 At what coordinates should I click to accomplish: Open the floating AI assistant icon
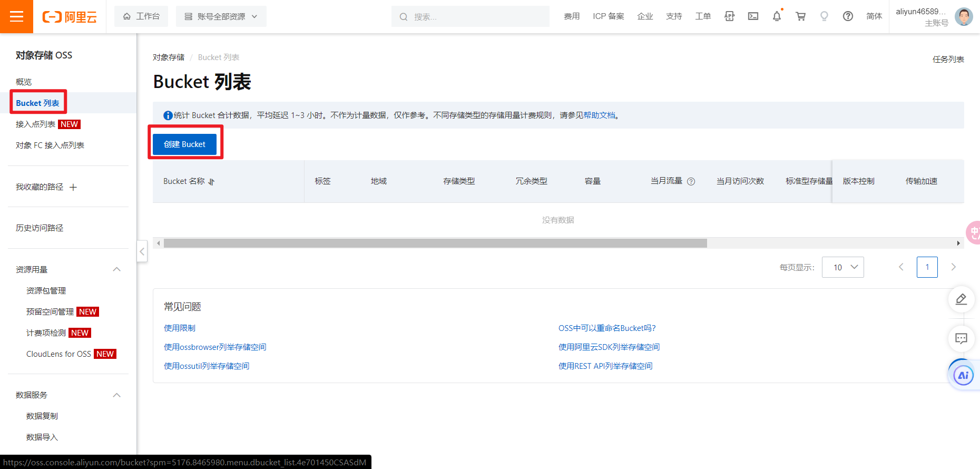coord(963,375)
